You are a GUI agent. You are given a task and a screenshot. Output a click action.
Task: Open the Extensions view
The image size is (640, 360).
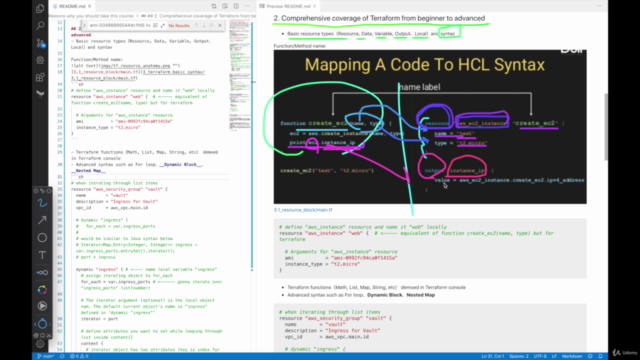click(40, 77)
